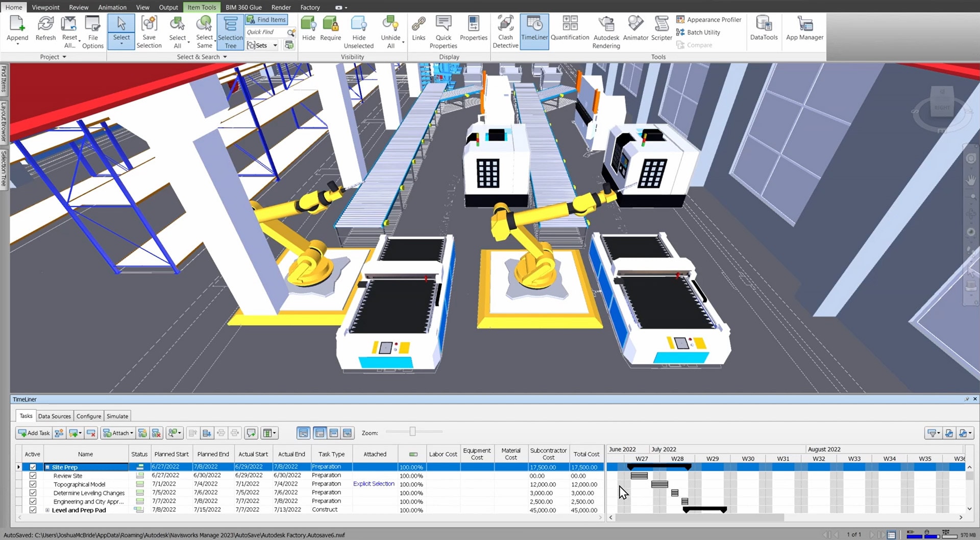Click the Explicit Selection link
The width and height of the screenshot is (980, 540).
(x=374, y=484)
